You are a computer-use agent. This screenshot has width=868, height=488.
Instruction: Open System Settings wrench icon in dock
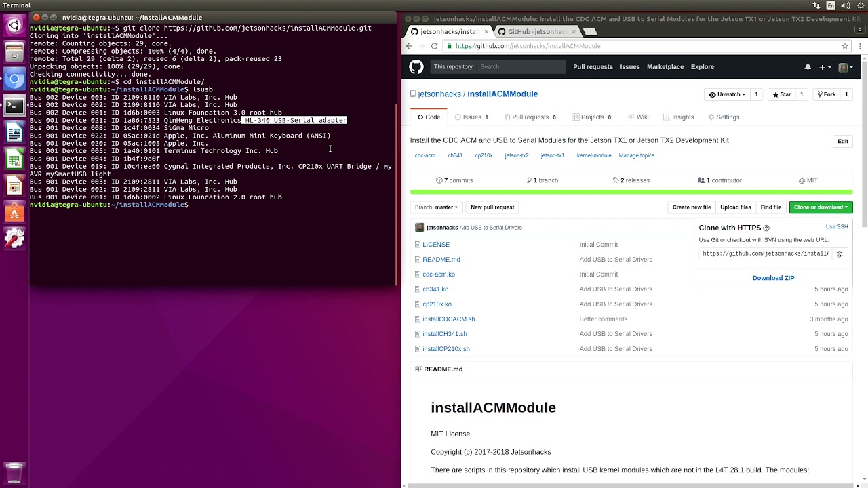[14, 238]
